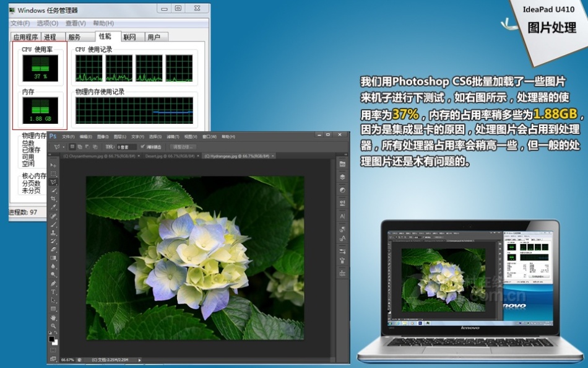Reset default foreground and background colors
588x368 pixels.
pos(51,333)
